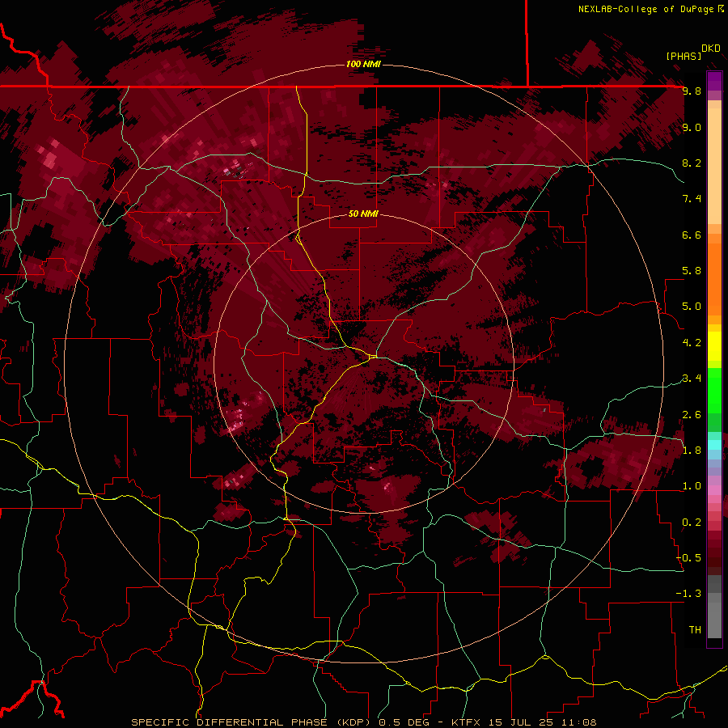This screenshot has width=728, height=728.
Task: Click the 7.4 value on the legend
Action: point(692,199)
